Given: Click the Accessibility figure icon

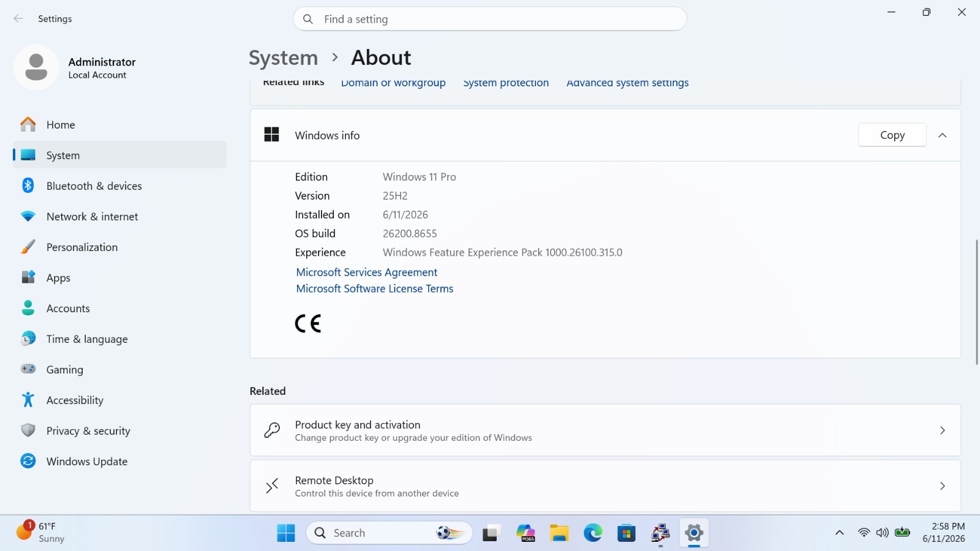Looking at the screenshot, I should click(28, 400).
